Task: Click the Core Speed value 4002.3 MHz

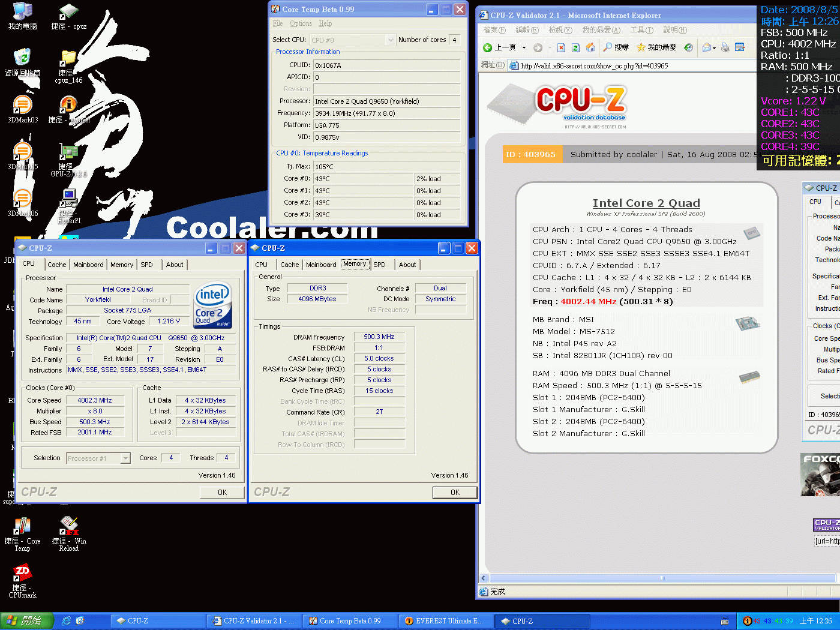Action: (95, 400)
